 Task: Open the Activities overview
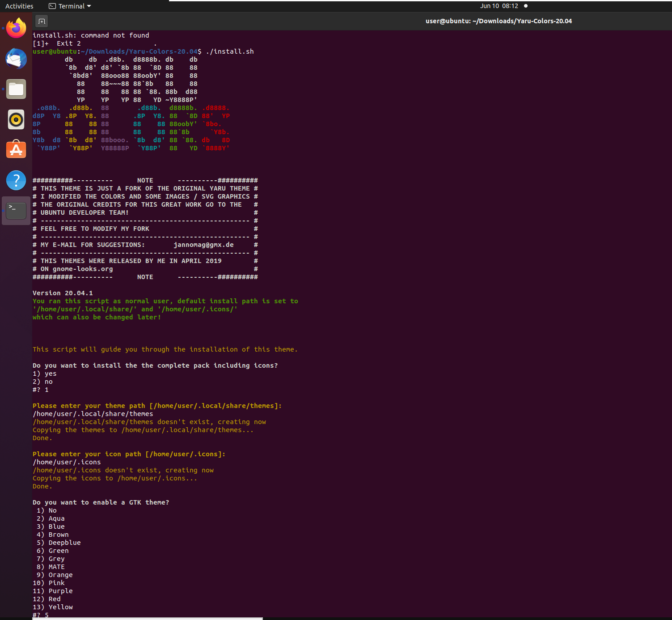[19, 6]
